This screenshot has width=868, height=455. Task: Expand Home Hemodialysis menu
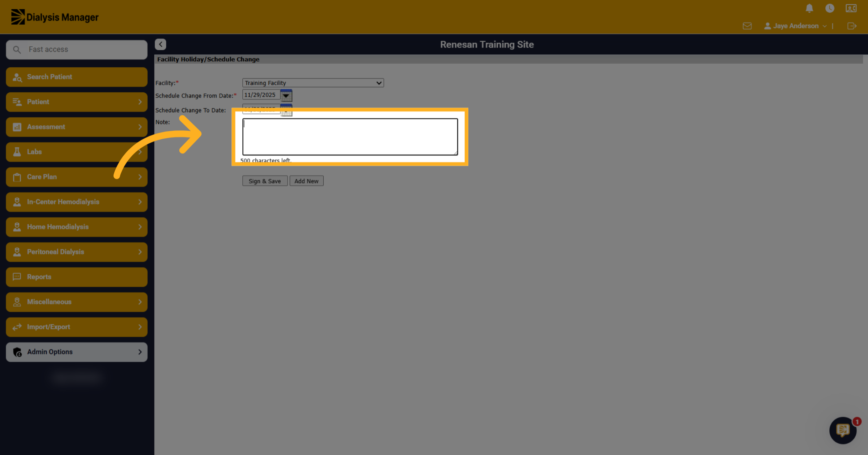coord(77,227)
